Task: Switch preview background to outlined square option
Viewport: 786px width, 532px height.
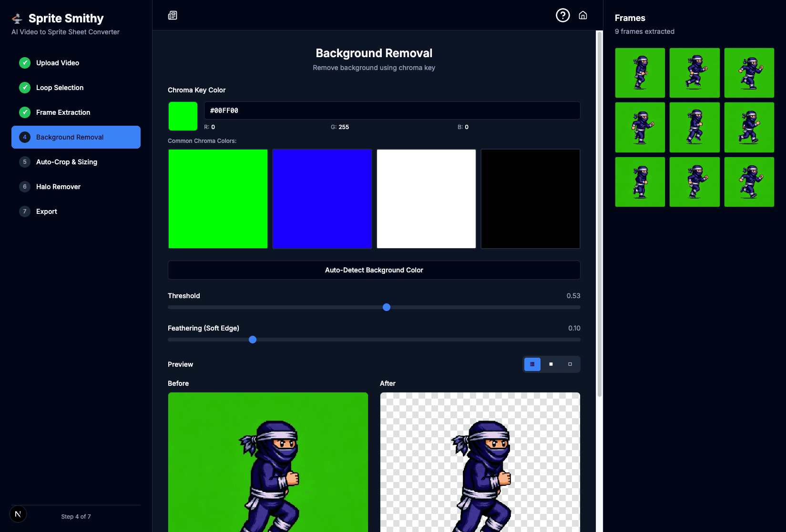Action: point(570,364)
